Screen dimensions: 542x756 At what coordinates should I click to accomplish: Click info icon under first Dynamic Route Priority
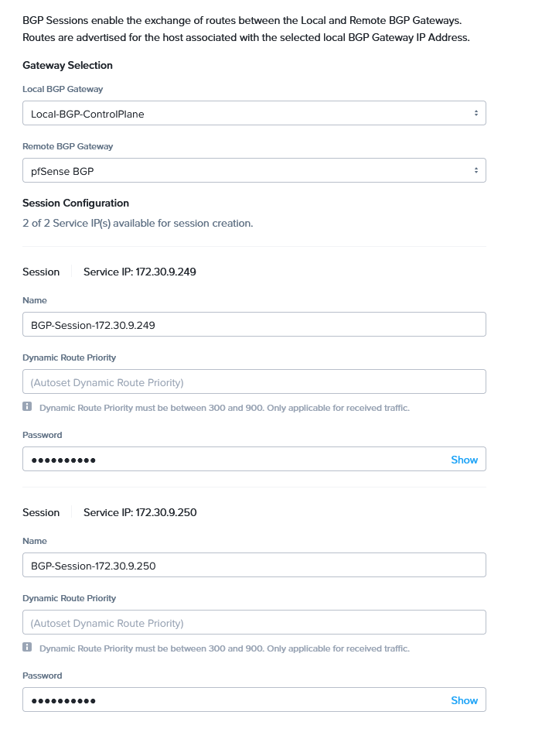coord(27,407)
